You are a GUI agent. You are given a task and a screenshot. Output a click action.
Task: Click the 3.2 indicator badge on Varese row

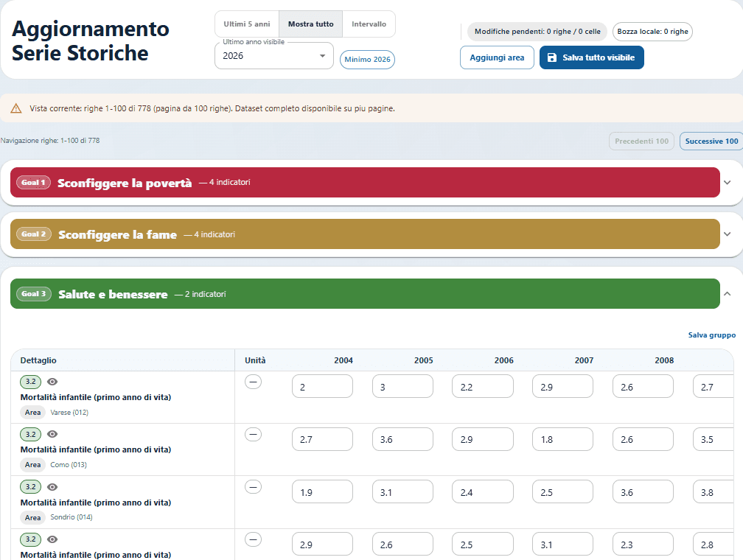pyautogui.click(x=30, y=382)
